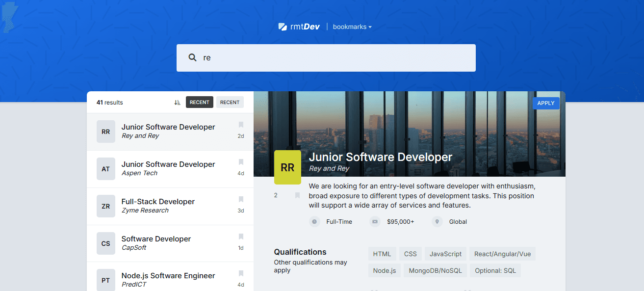The height and width of the screenshot is (291, 644).
Task: Click the money icon next to $95,000+
Action: click(375, 222)
